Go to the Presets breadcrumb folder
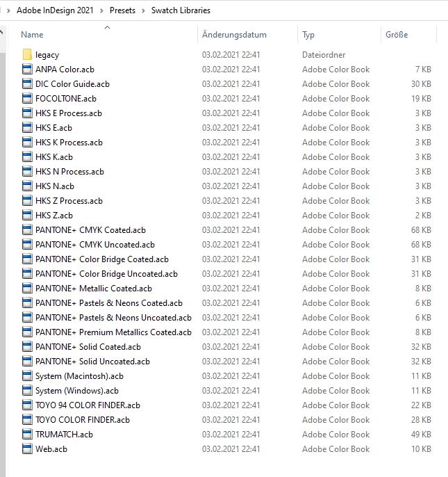448x477 pixels. 122,10
